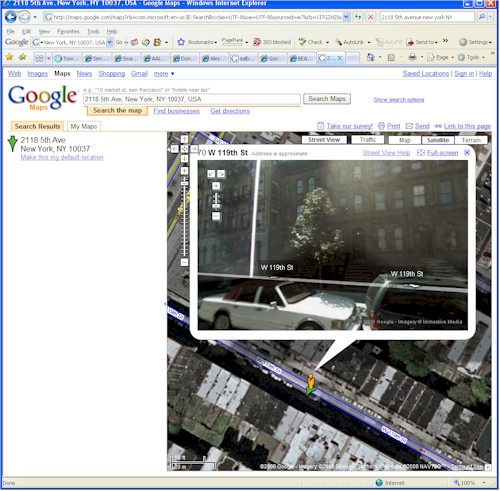Viewport: 500px width, 491px height.
Task: Open the recent pages dropdown beside Forward
Action: pyautogui.click(x=35, y=17)
